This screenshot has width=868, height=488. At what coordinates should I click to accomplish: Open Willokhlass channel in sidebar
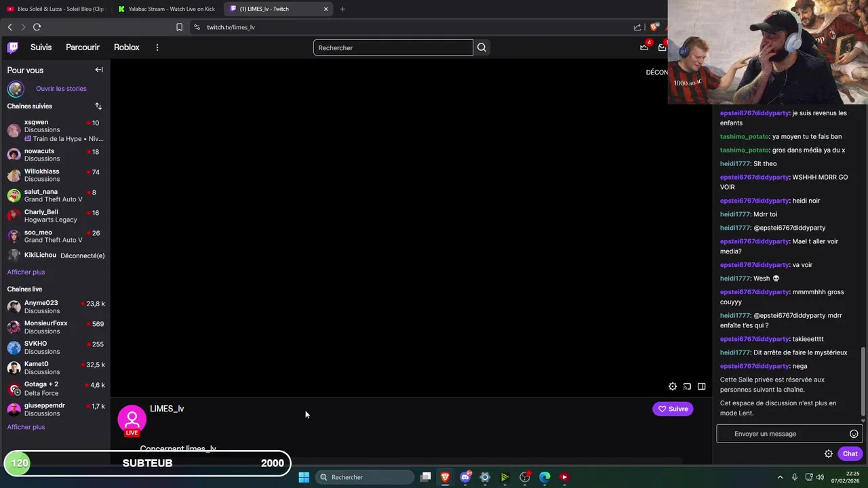click(x=55, y=175)
